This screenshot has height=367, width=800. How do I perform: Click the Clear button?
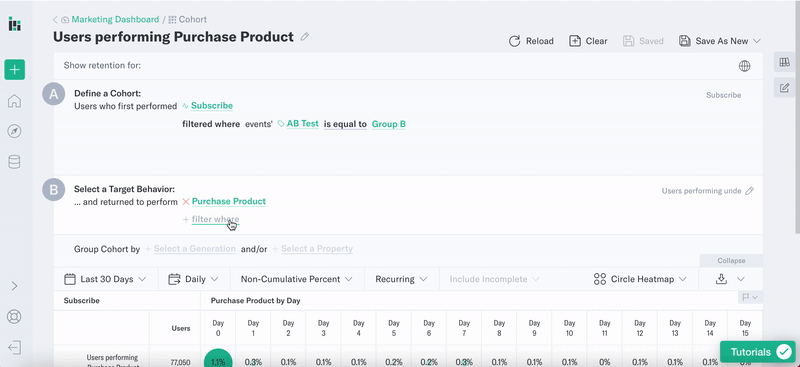pyautogui.click(x=588, y=41)
